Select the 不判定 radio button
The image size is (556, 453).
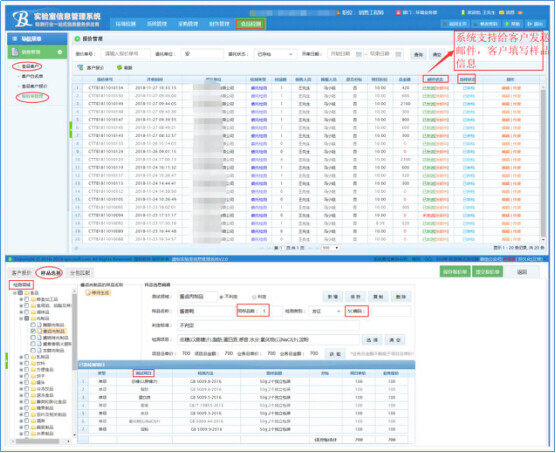point(222,297)
